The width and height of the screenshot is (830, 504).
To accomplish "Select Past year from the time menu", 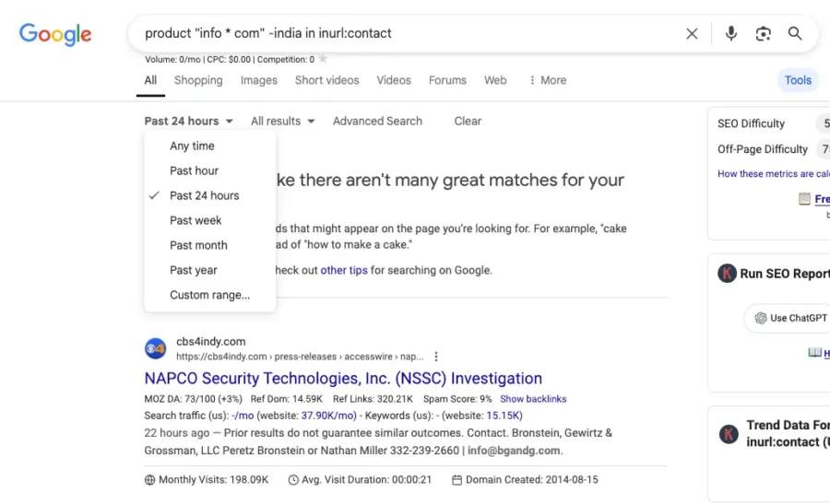I will point(209,270).
